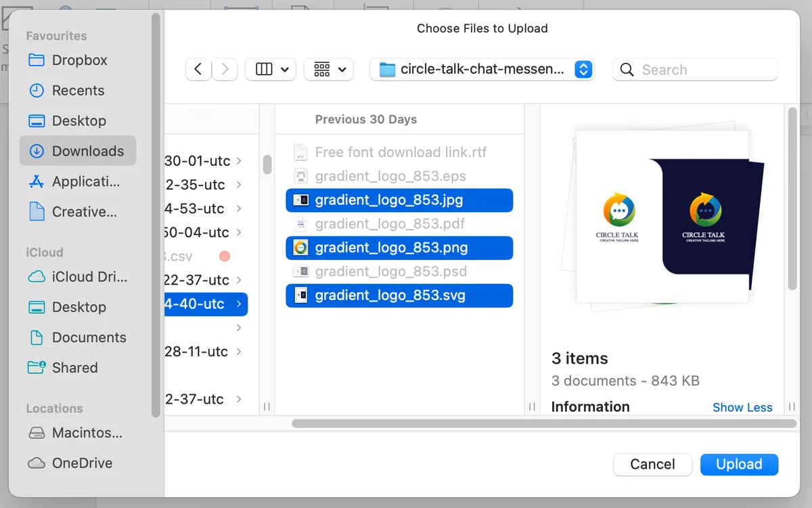
Task: Select Free font download link.rtf
Action: 399,152
